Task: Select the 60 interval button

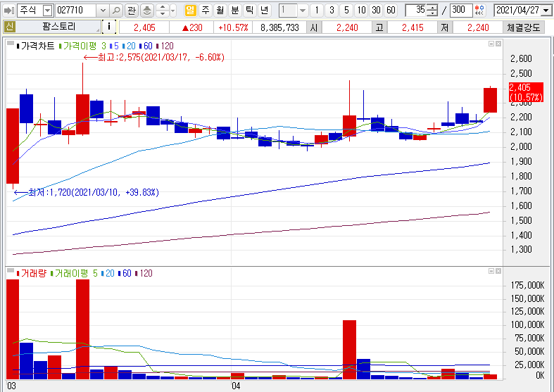Action: tap(391, 11)
